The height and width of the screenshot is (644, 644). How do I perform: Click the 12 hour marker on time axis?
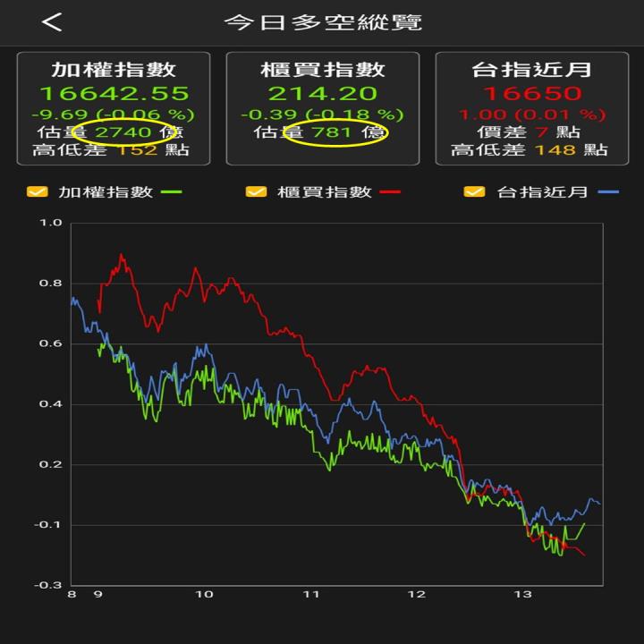[x=416, y=594]
